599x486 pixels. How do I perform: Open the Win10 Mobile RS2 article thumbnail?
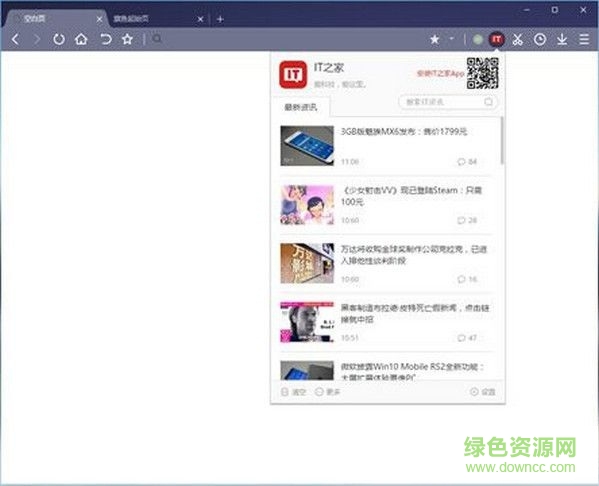point(307,370)
